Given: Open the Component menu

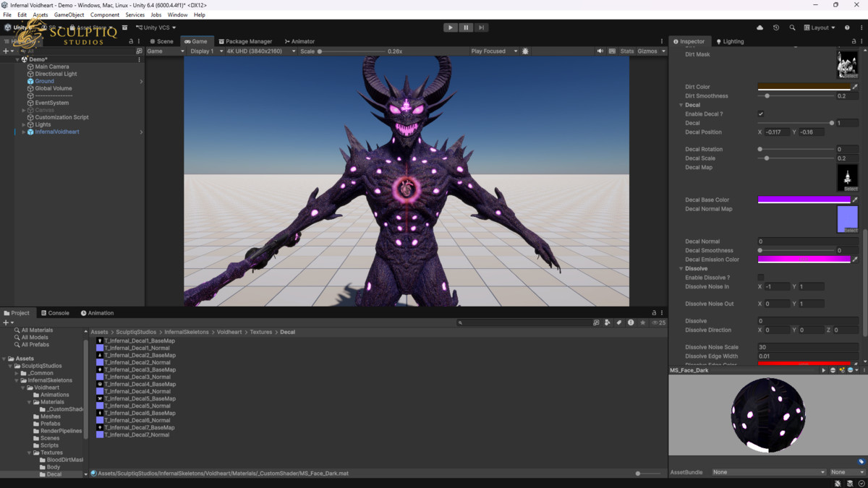Looking at the screenshot, I should tap(105, 14).
